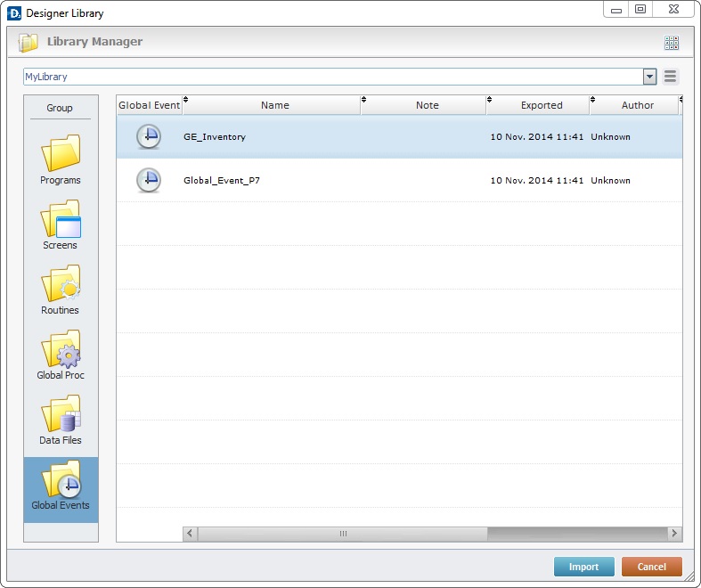Click the clock icon of Global_Event_P7

[x=149, y=180]
